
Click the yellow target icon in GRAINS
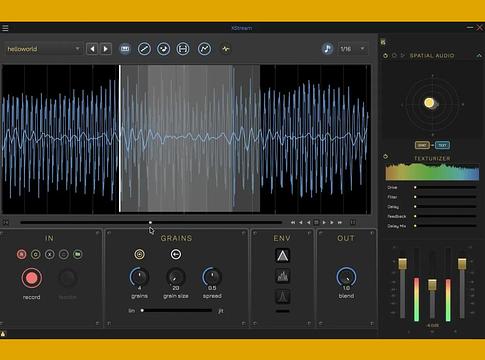point(139,254)
